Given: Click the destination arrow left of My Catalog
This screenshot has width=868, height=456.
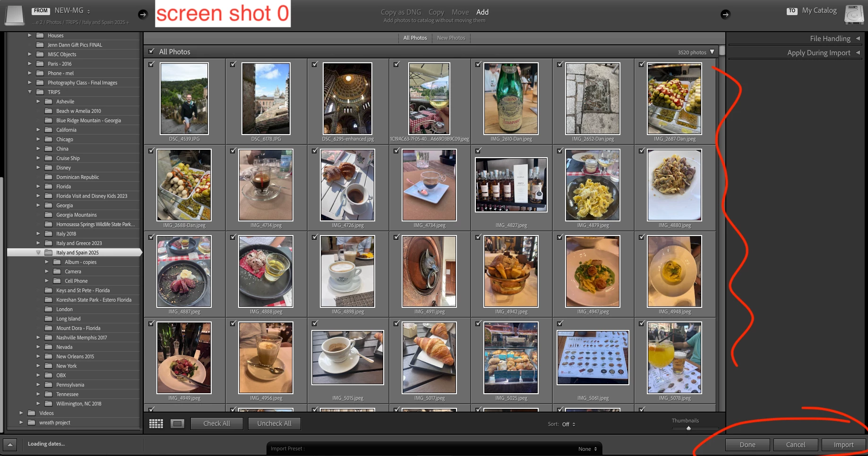Looking at the screenshot, I should click(x=725, y=15).
